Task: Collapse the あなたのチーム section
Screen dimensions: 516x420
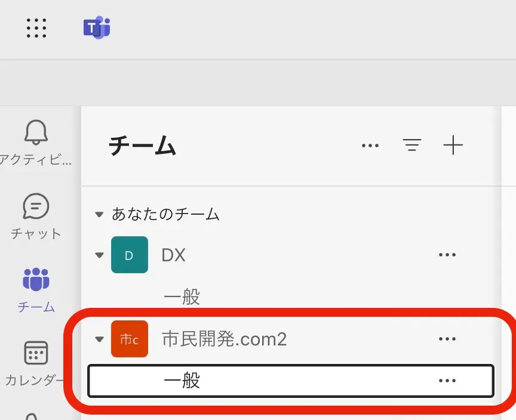Action: (100, 214)
